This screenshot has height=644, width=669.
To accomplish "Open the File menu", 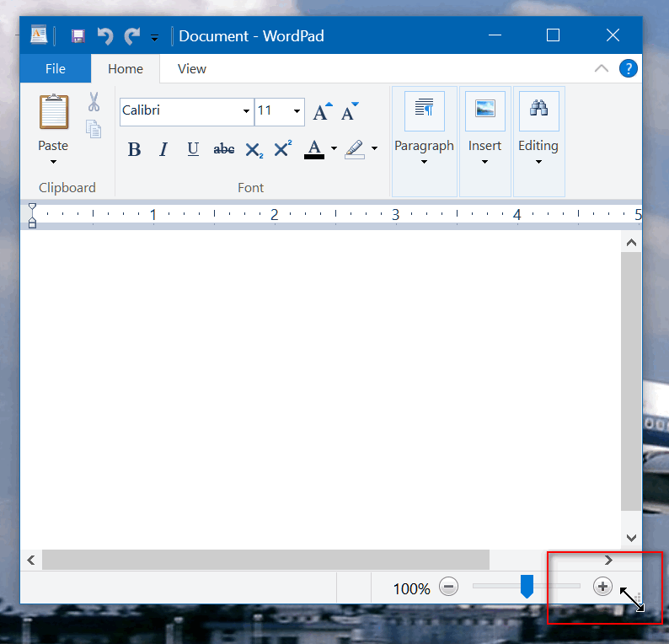I will coord(56,69).
